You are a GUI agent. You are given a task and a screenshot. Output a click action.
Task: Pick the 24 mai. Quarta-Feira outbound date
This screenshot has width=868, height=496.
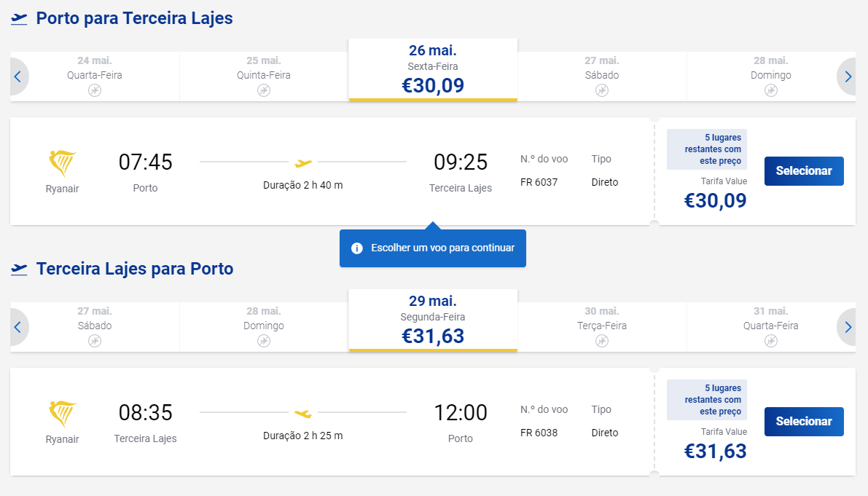pos(95,76)
